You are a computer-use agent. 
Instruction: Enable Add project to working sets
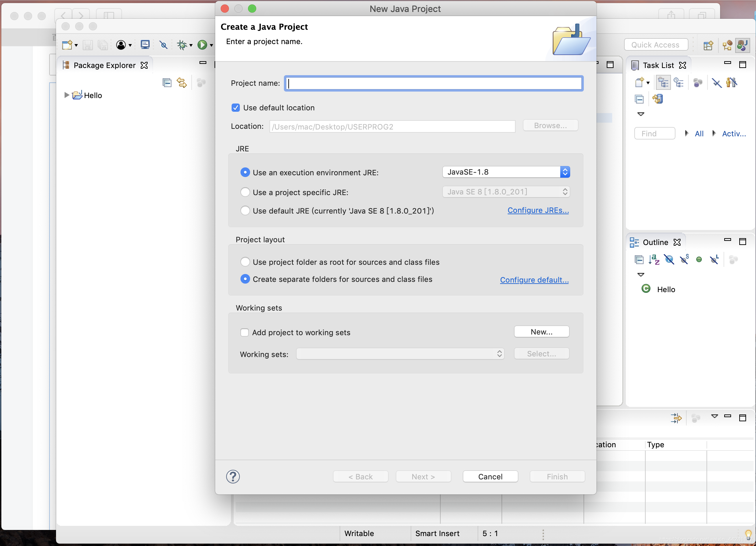245,332
